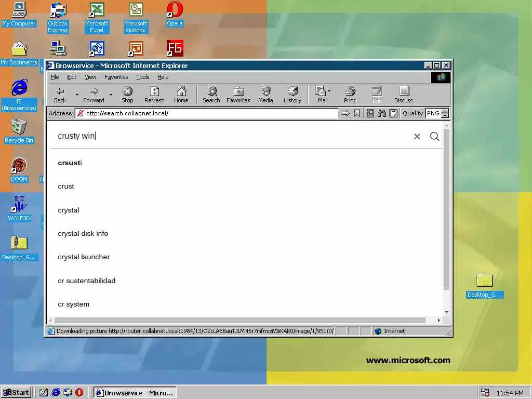Click the vertical scrollbar thumb
Viewport: 532px width, 399px height.
[x=446, y=209]
